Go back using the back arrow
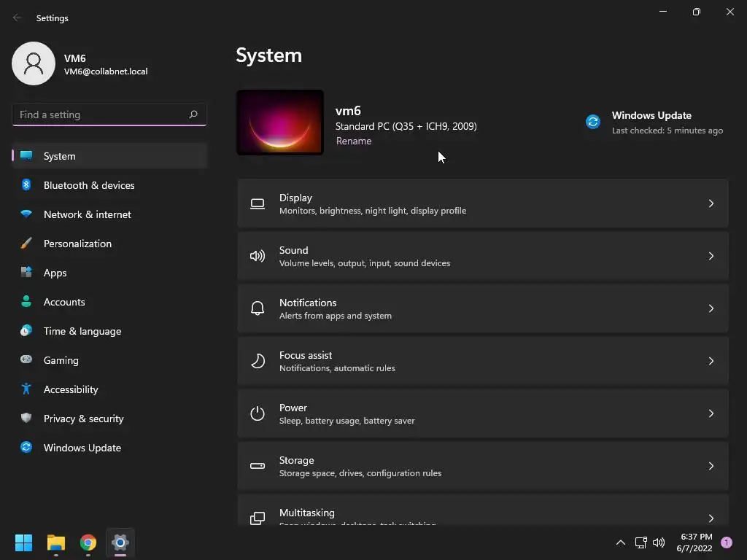The width and height of the screenshot is (747, 560). pyautogui.click(x=18, y=17)
